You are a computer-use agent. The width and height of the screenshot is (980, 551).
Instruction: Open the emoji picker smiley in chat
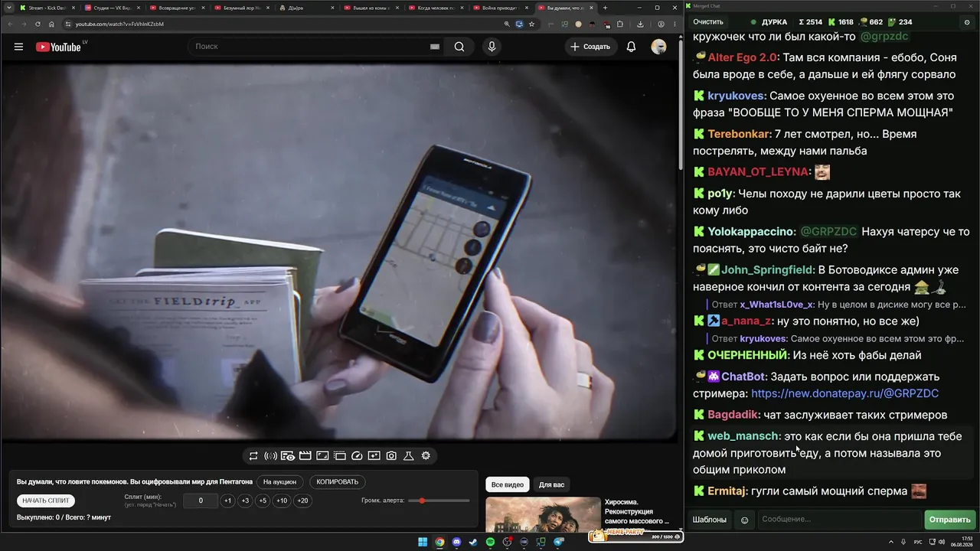pyautogui.click(x=744, y=520)
